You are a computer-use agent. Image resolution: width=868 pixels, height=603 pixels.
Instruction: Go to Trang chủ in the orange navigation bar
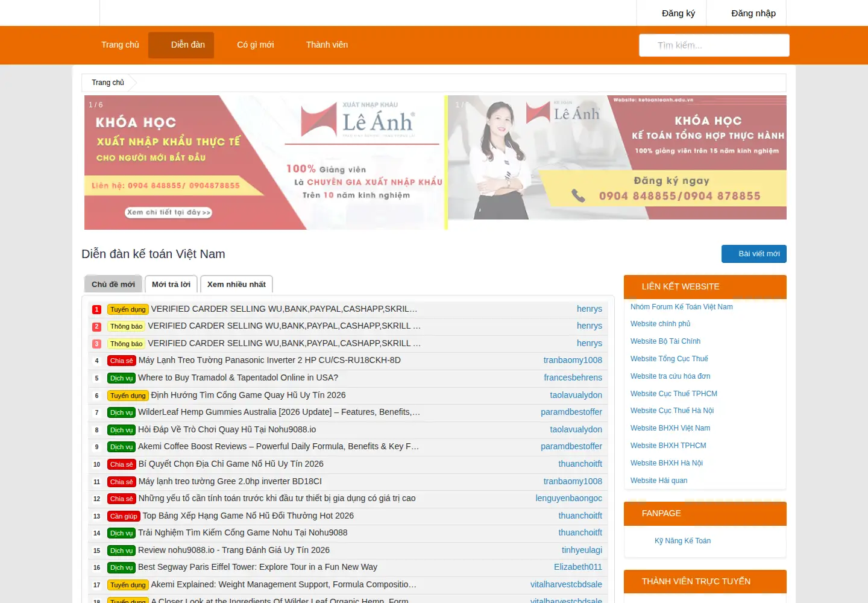[120, 45]
